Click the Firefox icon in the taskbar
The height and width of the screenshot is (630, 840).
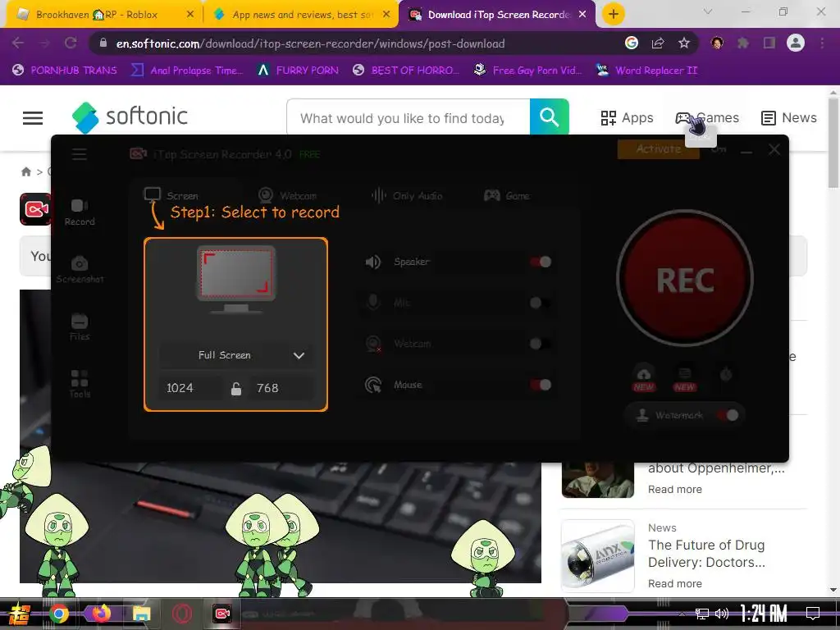(101, 614)
